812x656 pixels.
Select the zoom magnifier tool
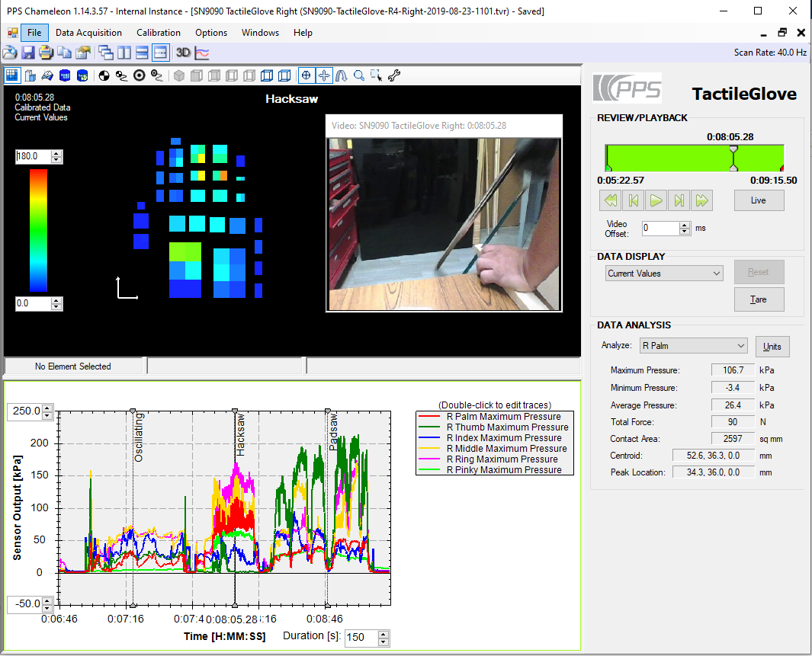tap(359, 75)
